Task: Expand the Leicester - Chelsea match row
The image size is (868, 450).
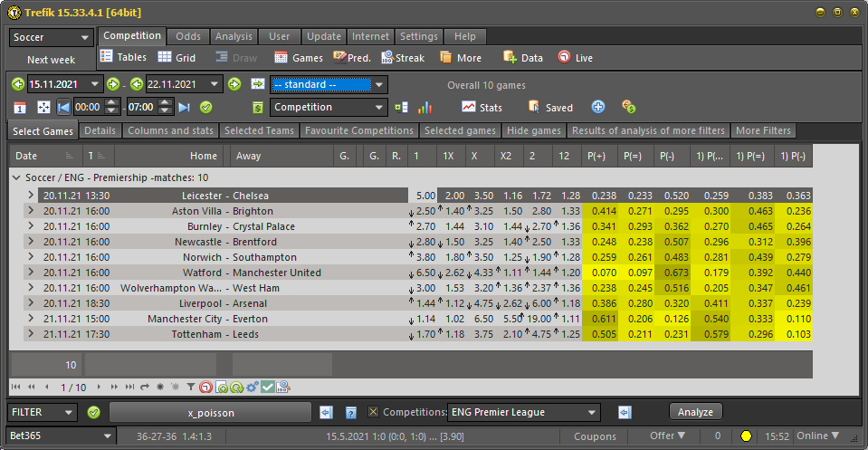Action: pos(29,196)
